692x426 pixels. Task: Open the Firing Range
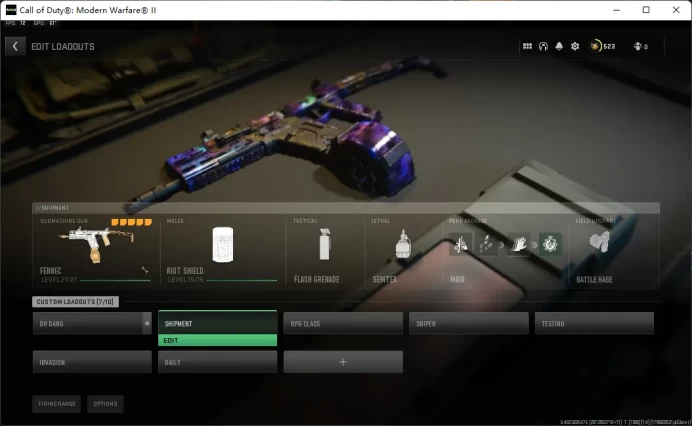coord(56,403)
